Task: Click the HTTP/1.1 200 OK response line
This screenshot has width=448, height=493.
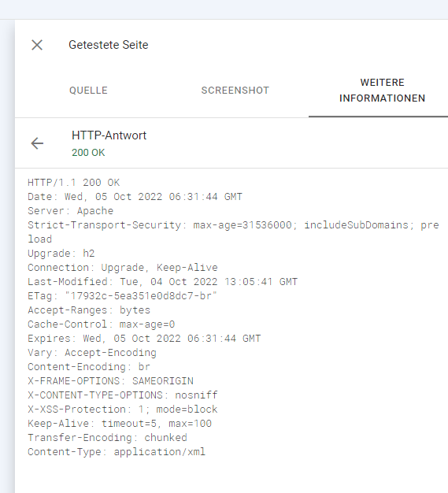Action: click(x=73, y=183)
